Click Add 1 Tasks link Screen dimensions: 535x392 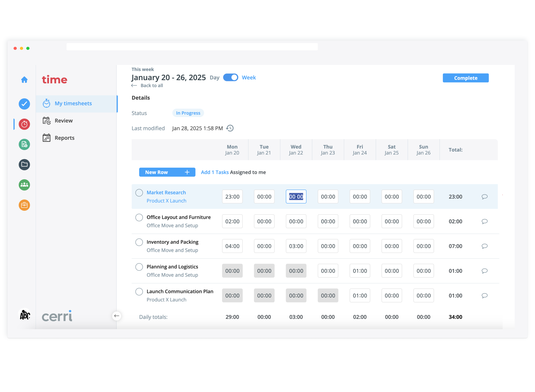point(214,172)
